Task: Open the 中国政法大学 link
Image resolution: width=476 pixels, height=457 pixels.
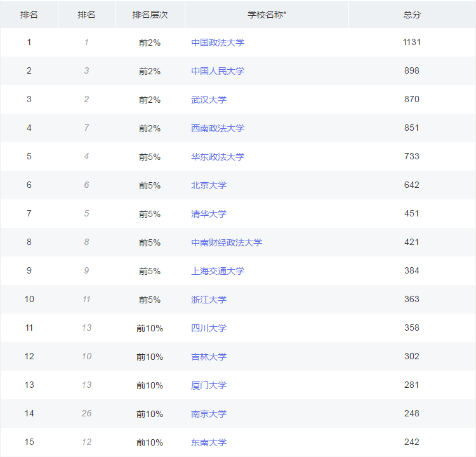Action: pyautogui.click(x=218, y=43)
